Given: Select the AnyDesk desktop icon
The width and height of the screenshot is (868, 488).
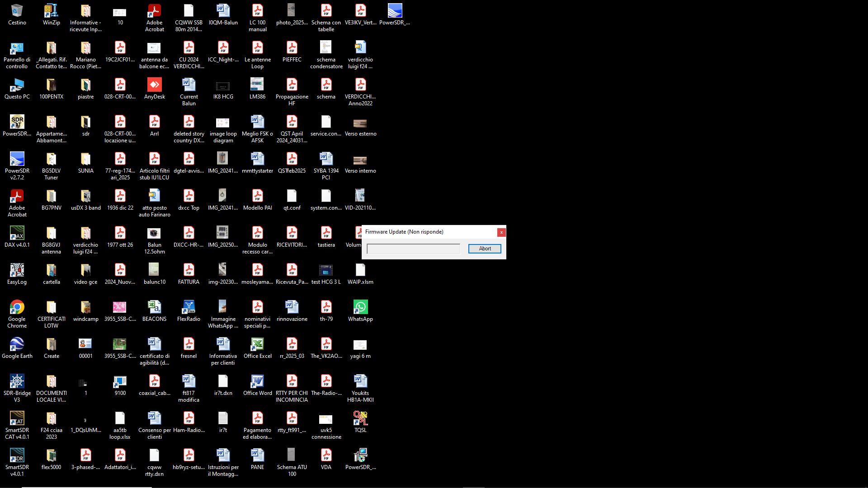Looking at the screenshot, I should 155,89.
